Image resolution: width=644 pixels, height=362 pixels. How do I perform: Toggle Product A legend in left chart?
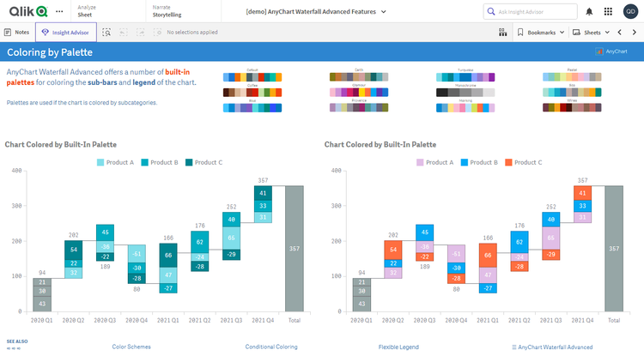click(117, 162)
